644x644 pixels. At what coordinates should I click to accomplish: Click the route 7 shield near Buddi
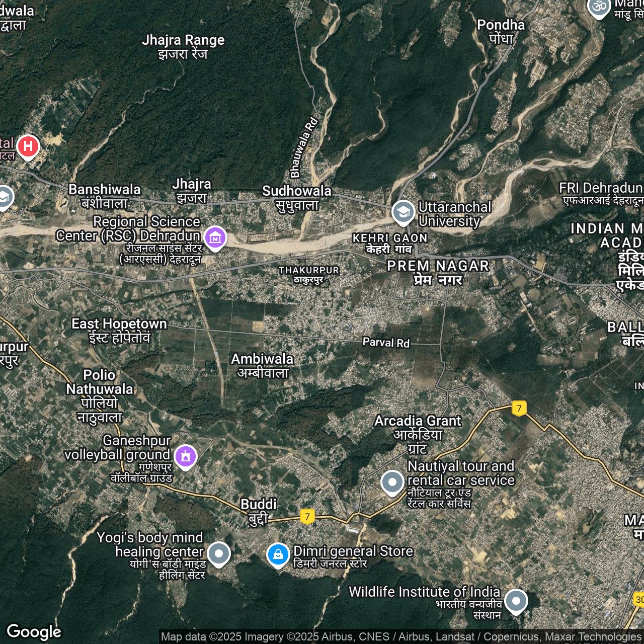[x=307, y=516]
